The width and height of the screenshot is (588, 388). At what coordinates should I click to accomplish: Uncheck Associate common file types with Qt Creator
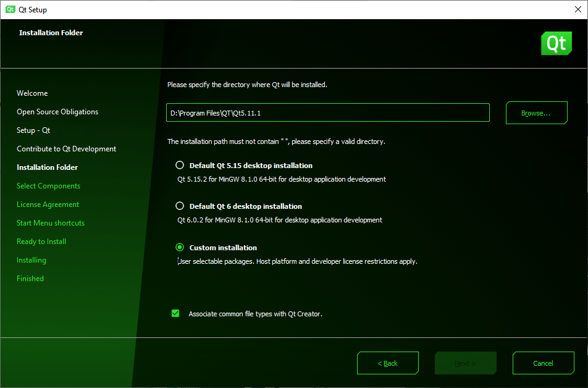(175, 314)
